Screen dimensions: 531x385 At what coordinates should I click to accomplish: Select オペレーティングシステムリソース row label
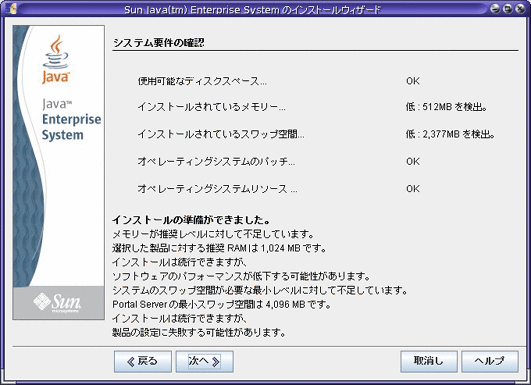coord(217,189)
